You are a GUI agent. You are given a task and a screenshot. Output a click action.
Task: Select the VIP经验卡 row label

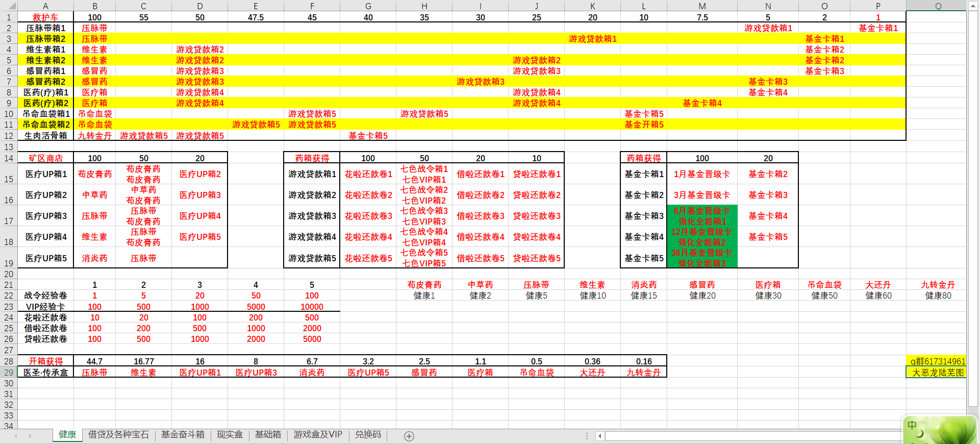[x=45, y=307]
